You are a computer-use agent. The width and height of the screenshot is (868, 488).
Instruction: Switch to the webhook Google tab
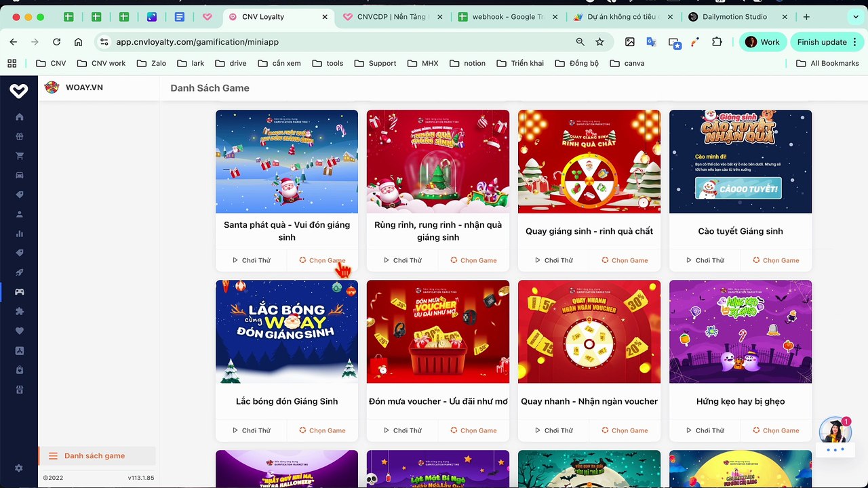(507, 17)
